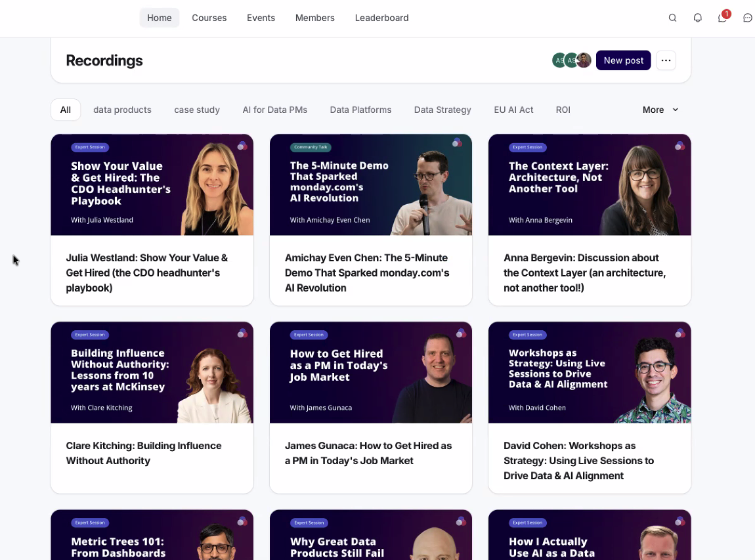Open post title Anna Bergevin: Discussion about Context Layer
This screenshot has height=560, width=755.
click(x=584, y=272)
